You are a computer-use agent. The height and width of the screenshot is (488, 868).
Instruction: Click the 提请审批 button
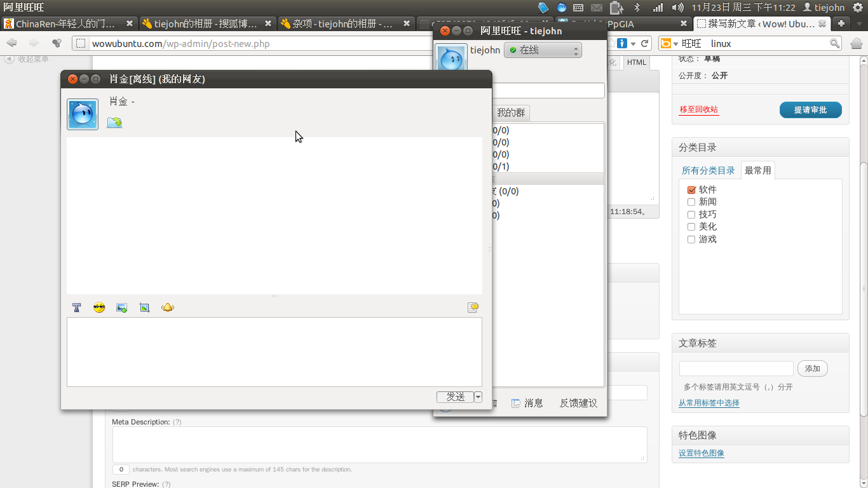pos(810,110)
